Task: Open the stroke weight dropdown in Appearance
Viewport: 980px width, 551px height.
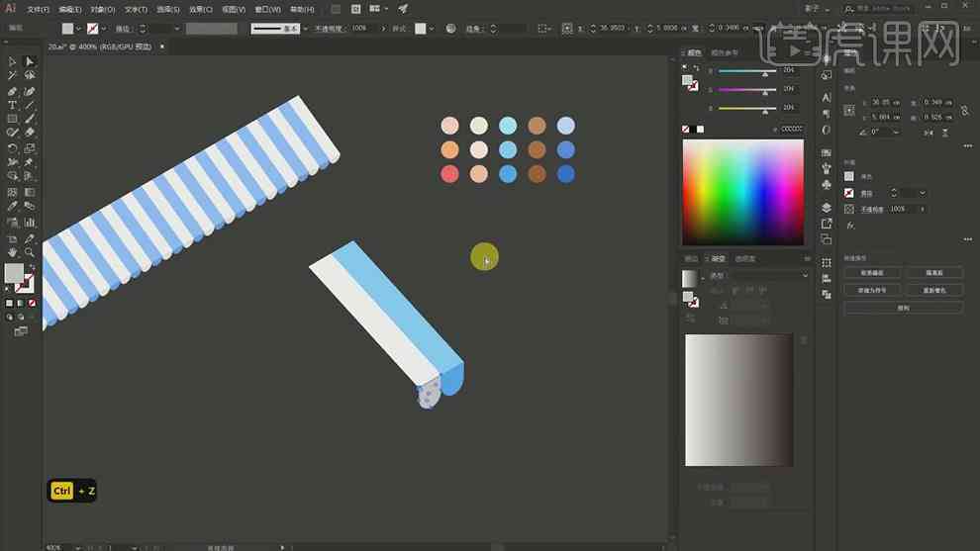Action: (x=922, y=193)
